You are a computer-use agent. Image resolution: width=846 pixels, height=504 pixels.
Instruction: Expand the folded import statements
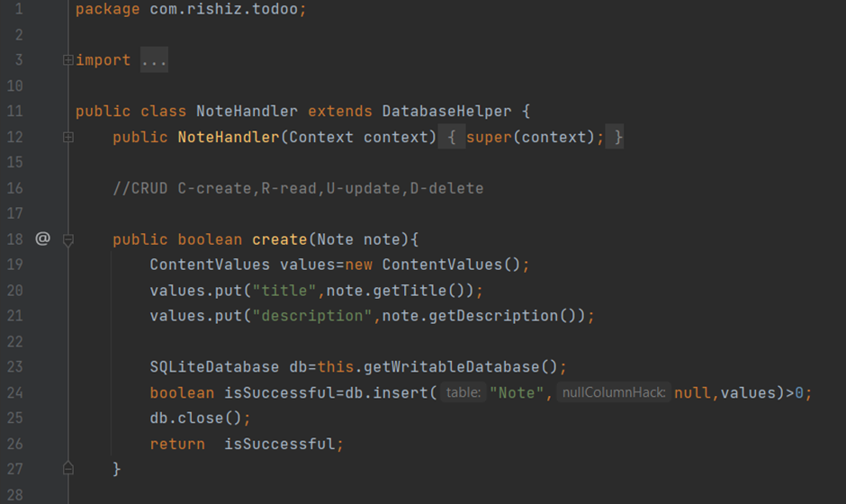pyautogui.click(x=67, y=60)
